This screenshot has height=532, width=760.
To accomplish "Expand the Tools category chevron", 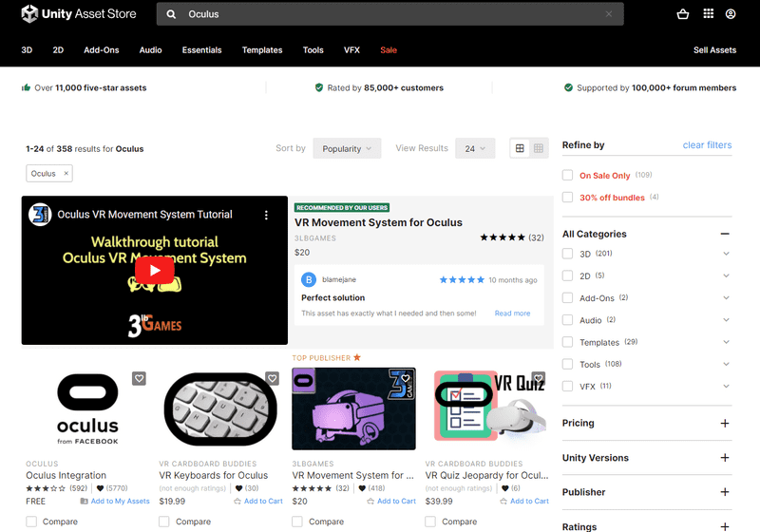I will point(726,364).
